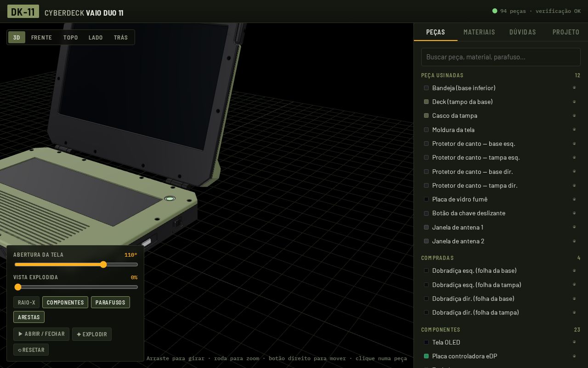
Task: Click eye icon for Protetor de canto — base dir.
Action: click(x=574, y=172)
